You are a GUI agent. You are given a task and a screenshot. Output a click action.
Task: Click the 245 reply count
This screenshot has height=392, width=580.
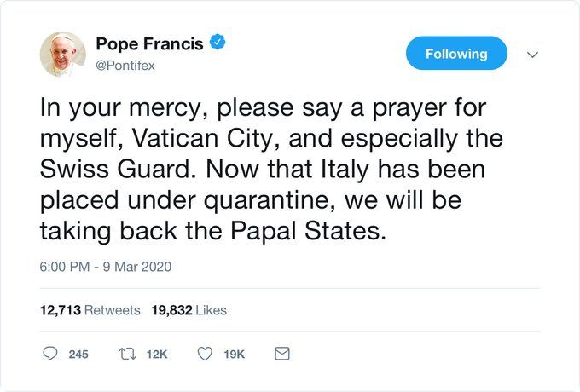tap(78, 354)
